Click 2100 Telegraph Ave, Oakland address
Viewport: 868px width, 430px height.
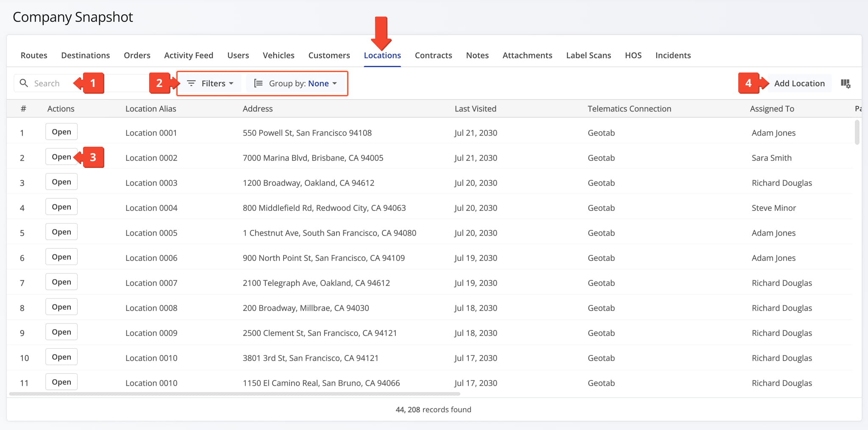click(316, 283)
